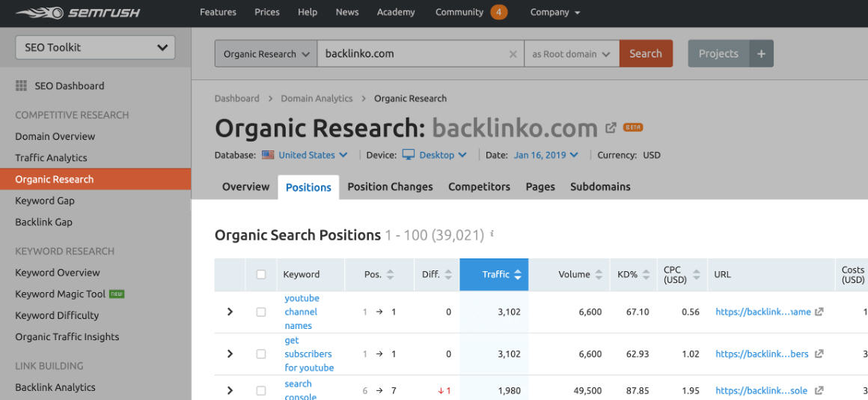Viewport: 868px width, 400px height.
Task: Open the SEO Dashboard grid icon
Action: click(21, 86)
